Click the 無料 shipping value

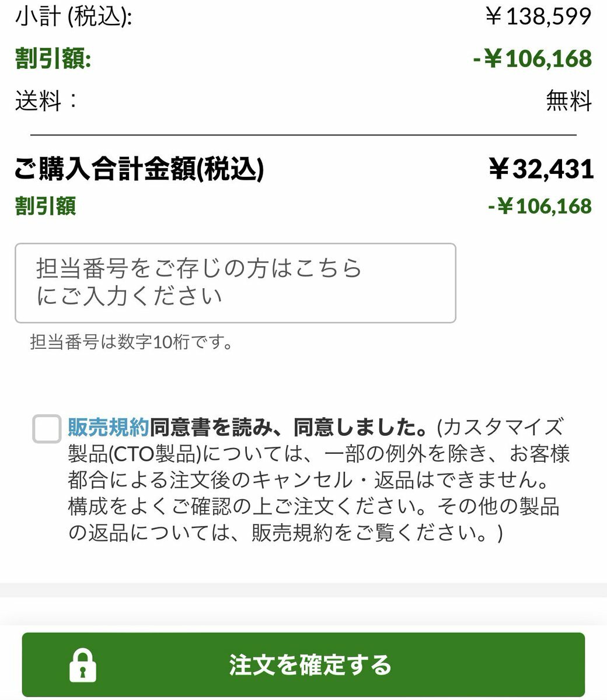pos(568,101)
